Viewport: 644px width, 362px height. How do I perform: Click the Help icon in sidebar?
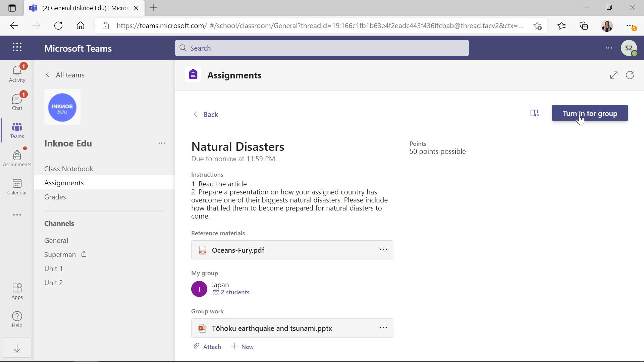(17, 316)
